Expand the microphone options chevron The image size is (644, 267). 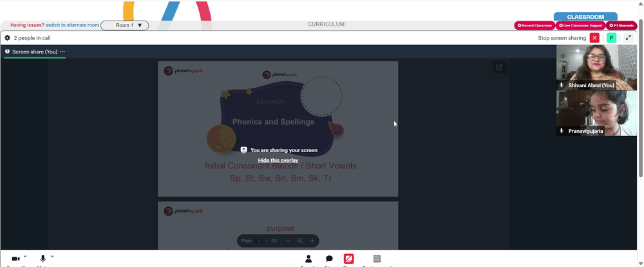tap(52, 256)
